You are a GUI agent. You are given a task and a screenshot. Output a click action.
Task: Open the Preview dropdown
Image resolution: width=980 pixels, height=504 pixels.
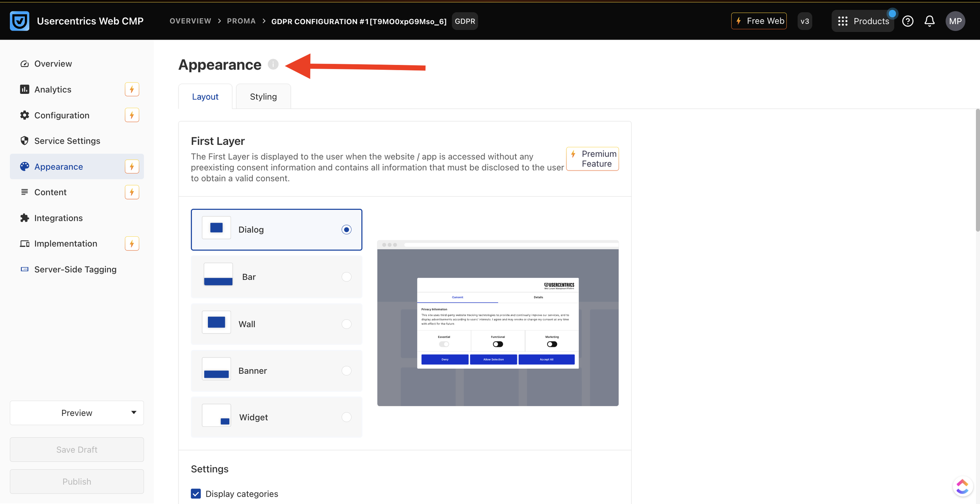point(77,413)
